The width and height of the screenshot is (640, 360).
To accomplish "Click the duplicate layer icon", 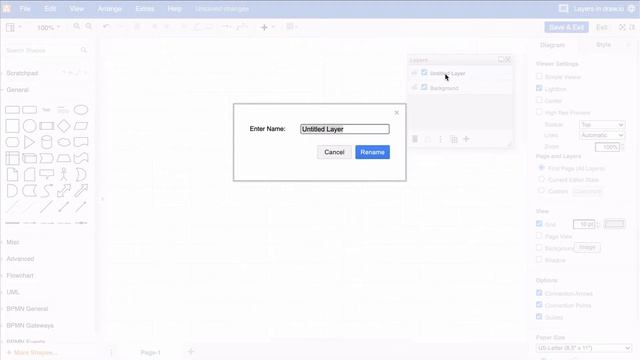I will click(454, 140).
